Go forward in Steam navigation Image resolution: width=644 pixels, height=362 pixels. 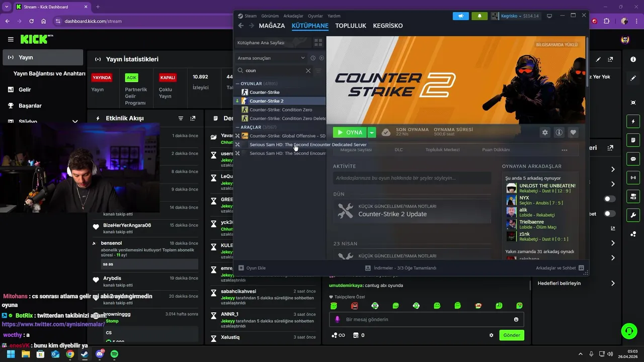pos(251,26)
